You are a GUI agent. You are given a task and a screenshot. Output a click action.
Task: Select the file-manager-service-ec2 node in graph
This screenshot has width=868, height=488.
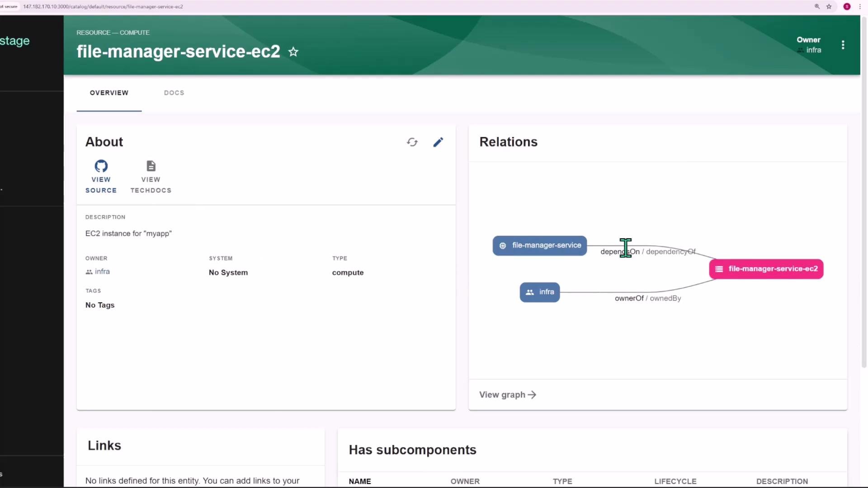click(766, 269)
